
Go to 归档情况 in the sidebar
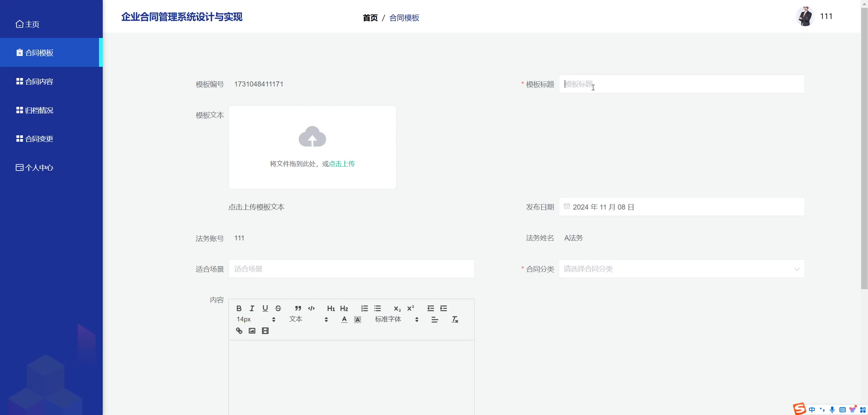[x=39, y=110]
